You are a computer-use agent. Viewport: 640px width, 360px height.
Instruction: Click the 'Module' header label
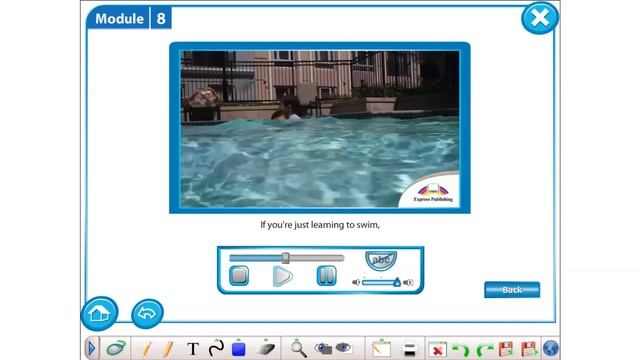(119, 19)
